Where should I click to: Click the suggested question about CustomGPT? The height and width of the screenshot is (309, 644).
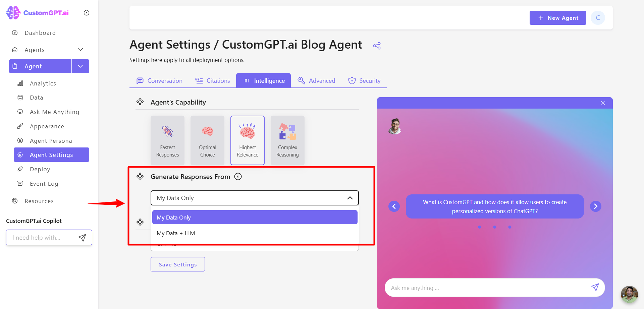pyautogui.click(x=495, y=206)
